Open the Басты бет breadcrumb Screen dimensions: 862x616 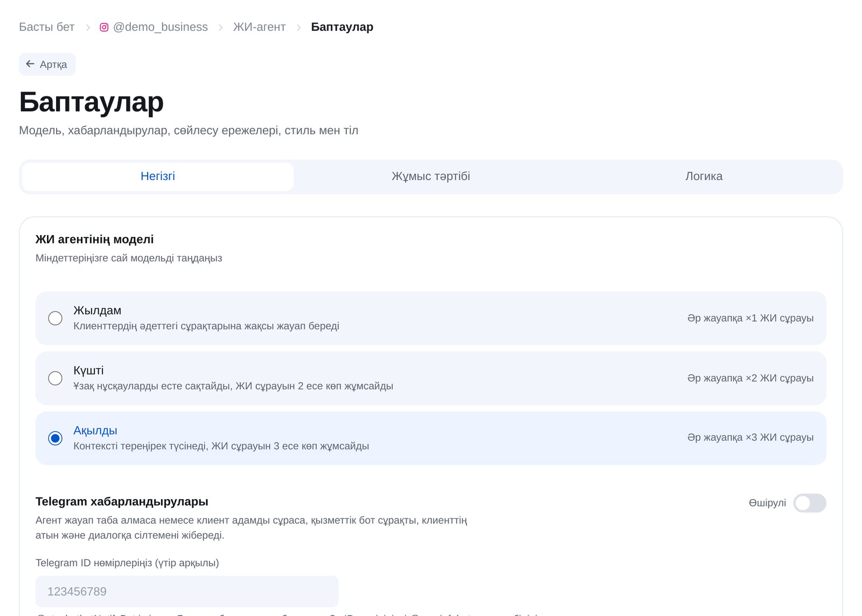47,27
